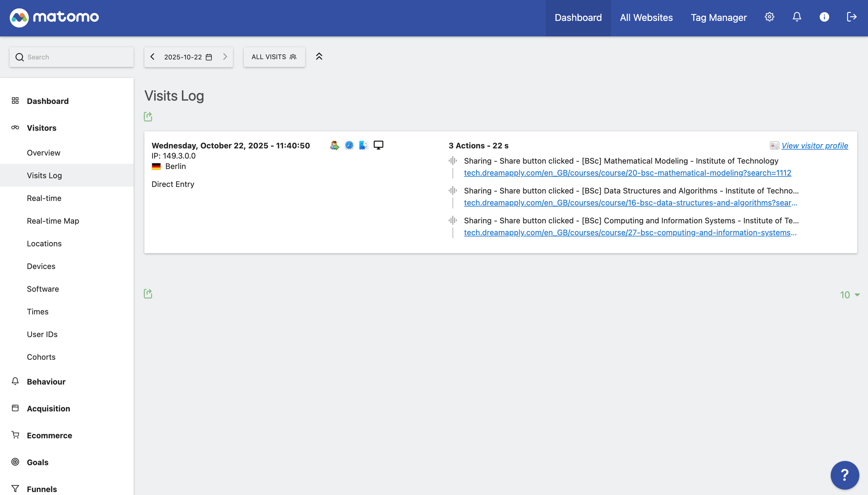Expand the Funnels menu section
This screenshot has width=868, height=495.
click(42, 489)
